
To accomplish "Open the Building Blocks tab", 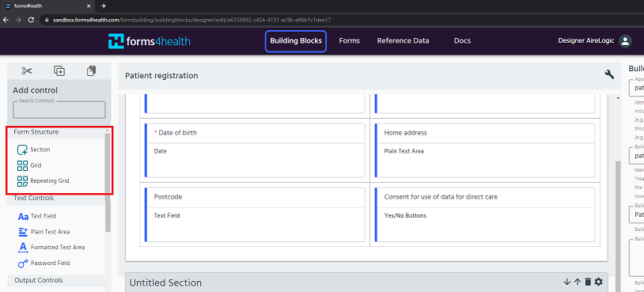I will click(296, 41).
